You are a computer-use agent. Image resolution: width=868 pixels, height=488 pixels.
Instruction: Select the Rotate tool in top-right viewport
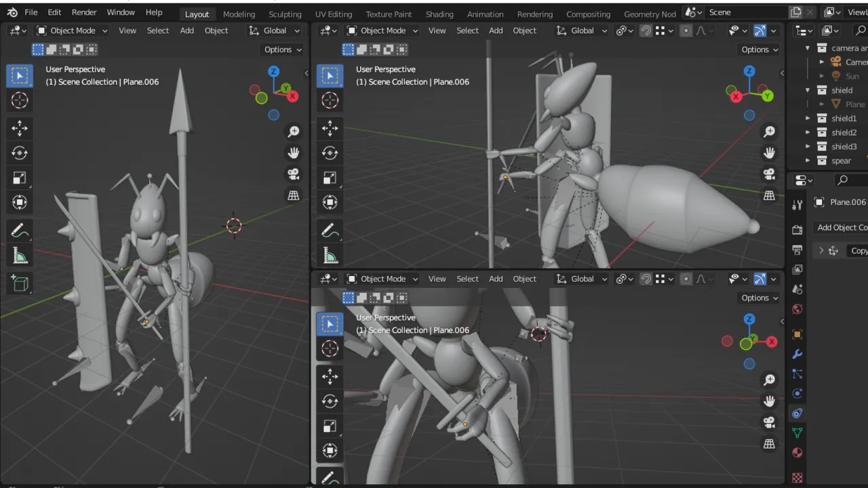[330, 153]
